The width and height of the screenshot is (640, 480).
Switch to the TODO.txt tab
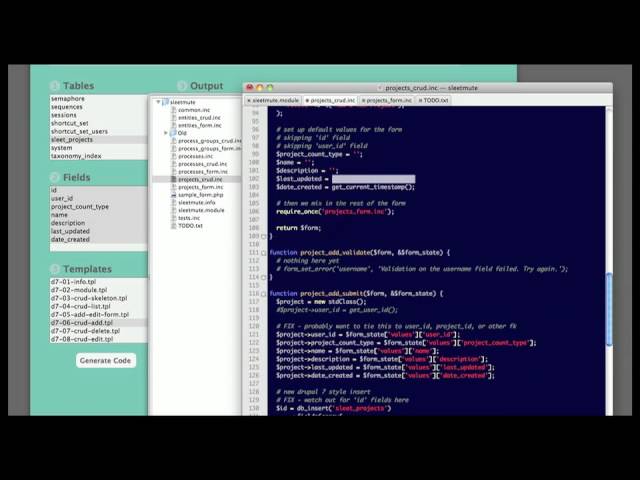(x=435, y=100)
